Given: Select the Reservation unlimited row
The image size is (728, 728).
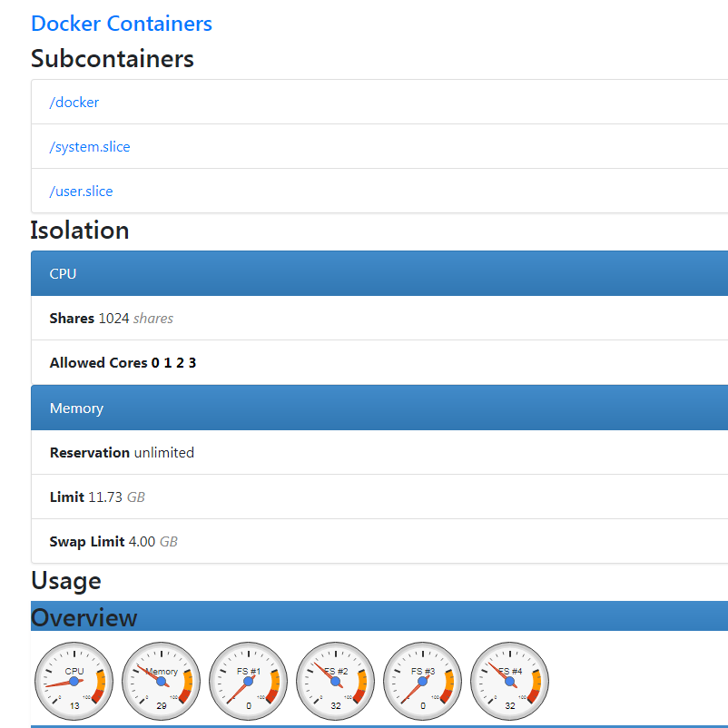Looking at the screenshot, I should 379,452.
